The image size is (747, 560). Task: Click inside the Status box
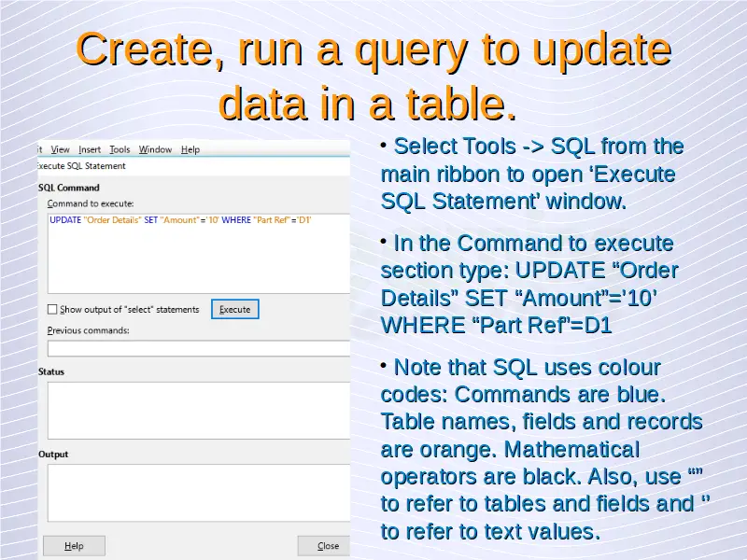(199, 411)
